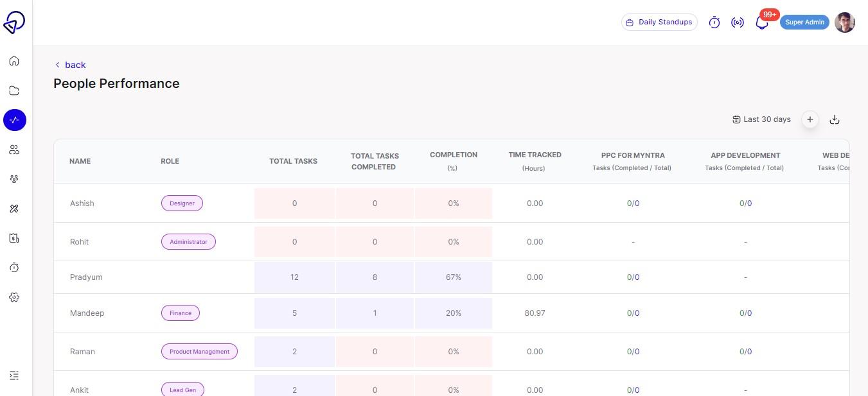
Task: Click the Designer role badge for Ashish
Action: click(x=182, y=203)
